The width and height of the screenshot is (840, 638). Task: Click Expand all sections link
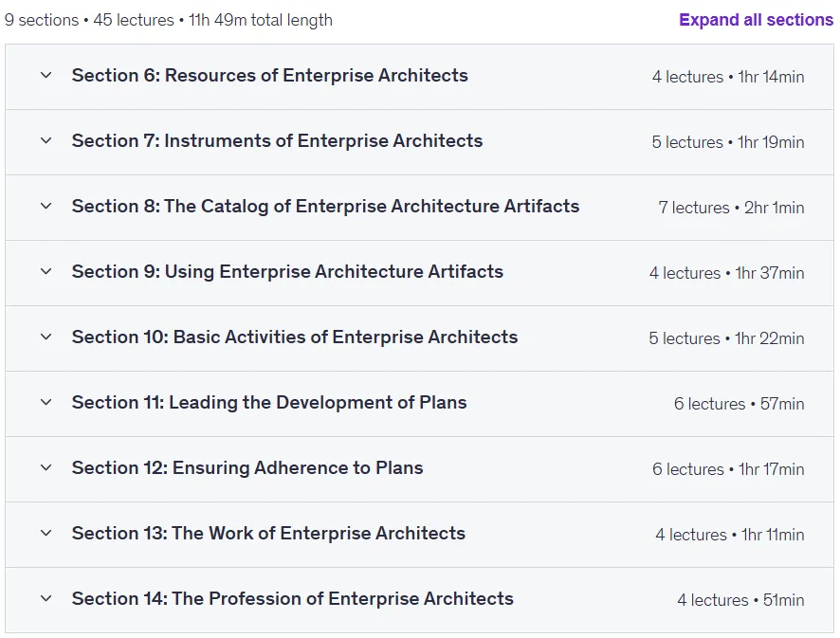(756, 20)
